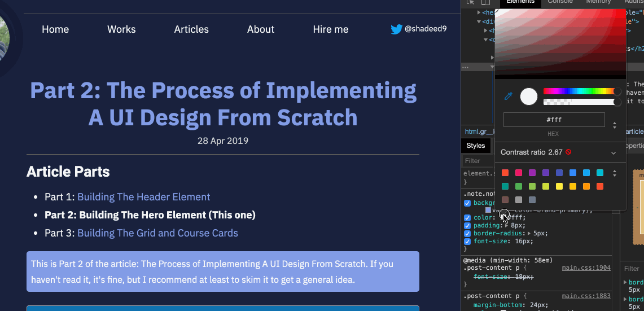Click the #fff hex value input field
The width and height of the screenshot is (644, 311).
point(554,120)
